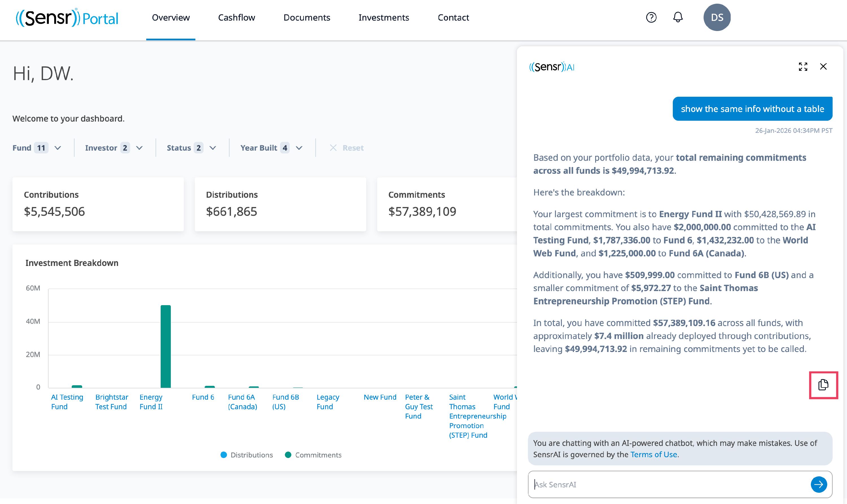This screenshot has width=847, height=504.
Task: Click the DS user avatar
Action: (x=717, y=17)
